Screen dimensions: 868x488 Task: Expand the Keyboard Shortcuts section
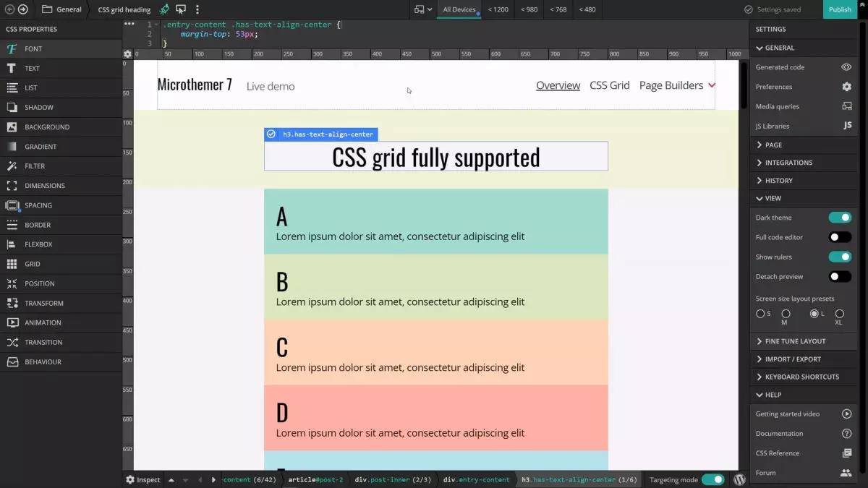[804, 377]
